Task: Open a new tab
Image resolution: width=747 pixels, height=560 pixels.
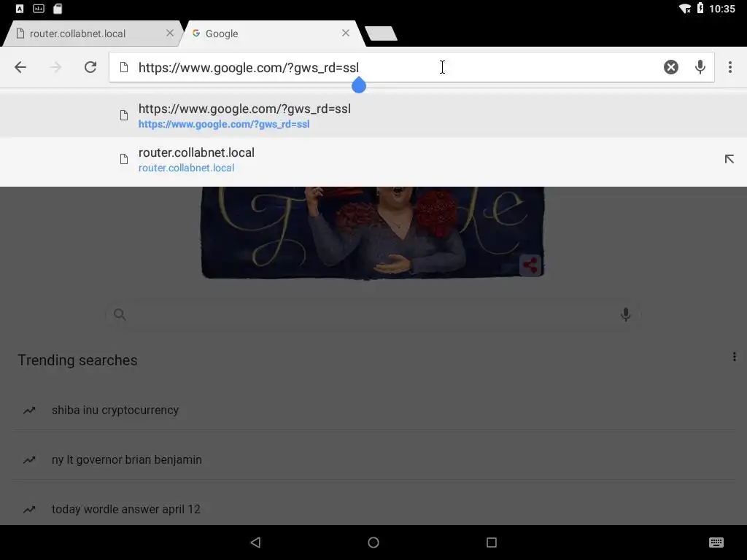Action: click(381, 34)
